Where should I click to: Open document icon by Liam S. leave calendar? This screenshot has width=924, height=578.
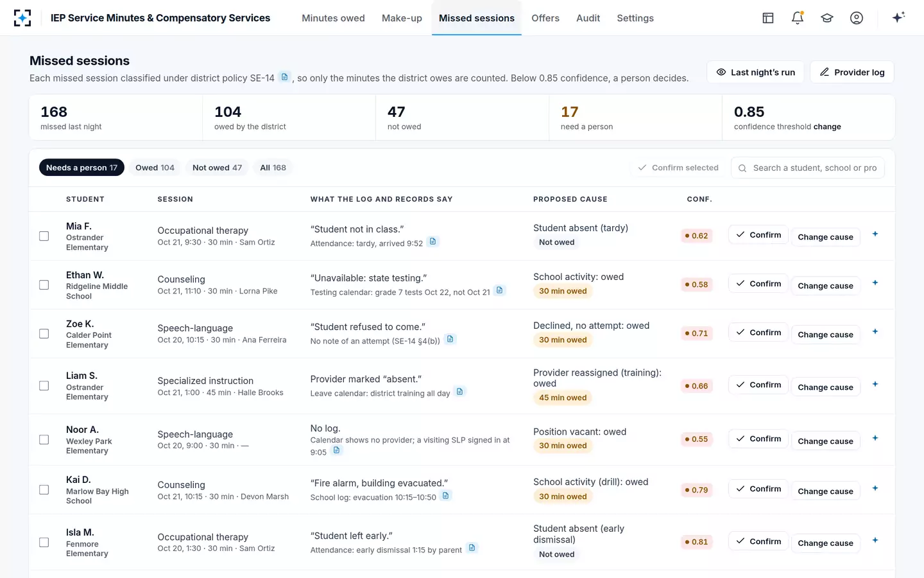(460, 392)
